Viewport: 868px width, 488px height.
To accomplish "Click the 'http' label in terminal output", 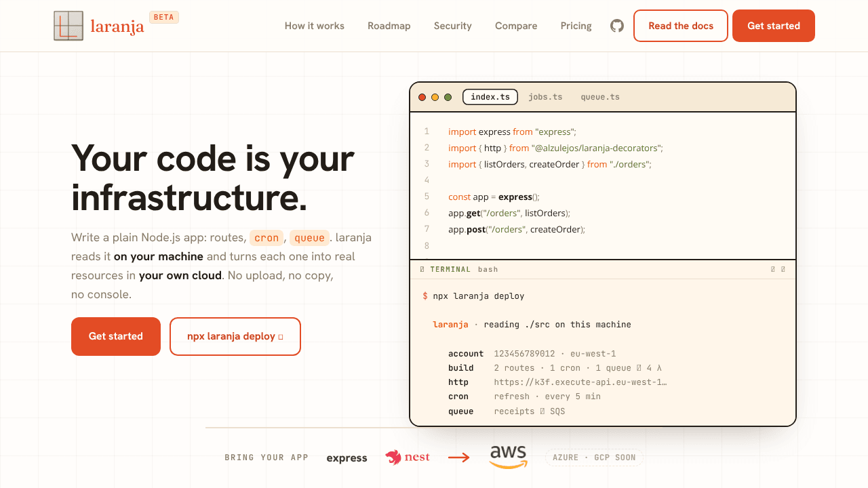I will point(458,382).
